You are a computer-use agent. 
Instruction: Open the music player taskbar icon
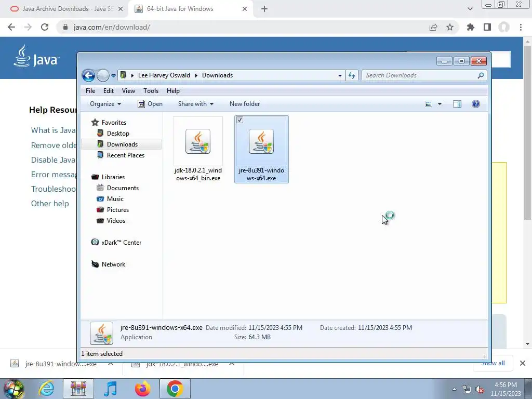point(110,389)
